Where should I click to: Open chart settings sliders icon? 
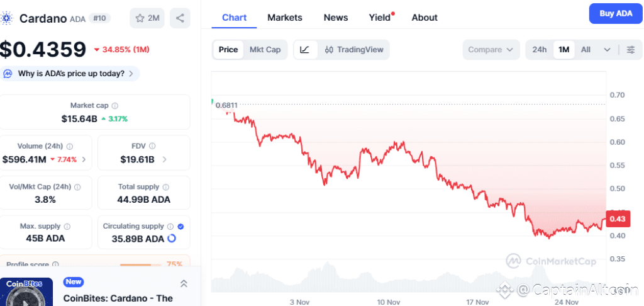click(631, 50)
